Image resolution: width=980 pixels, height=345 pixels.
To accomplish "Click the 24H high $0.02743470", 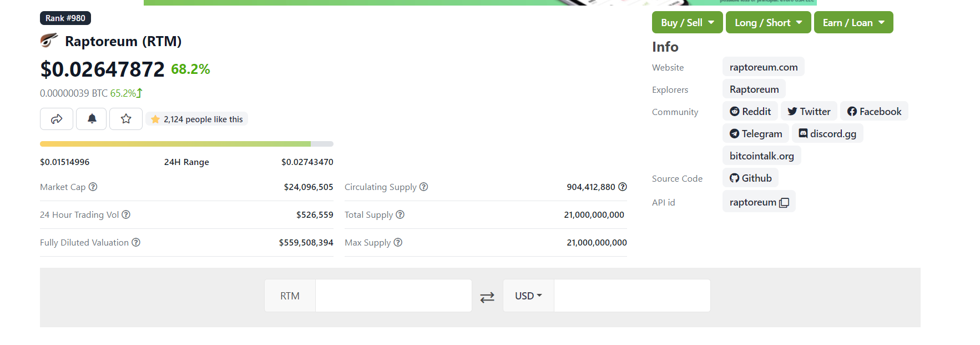I will (x=307, y=162).
